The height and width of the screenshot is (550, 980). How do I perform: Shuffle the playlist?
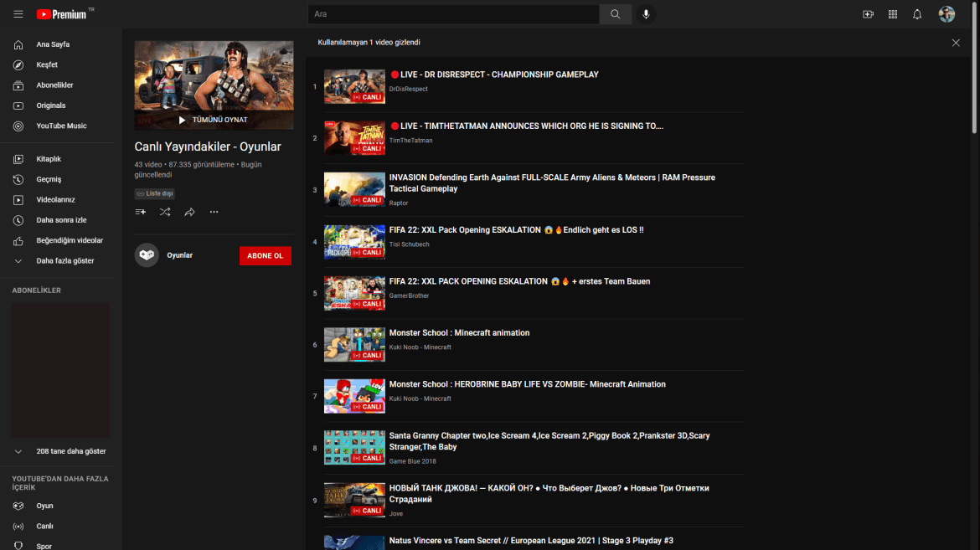165,212
